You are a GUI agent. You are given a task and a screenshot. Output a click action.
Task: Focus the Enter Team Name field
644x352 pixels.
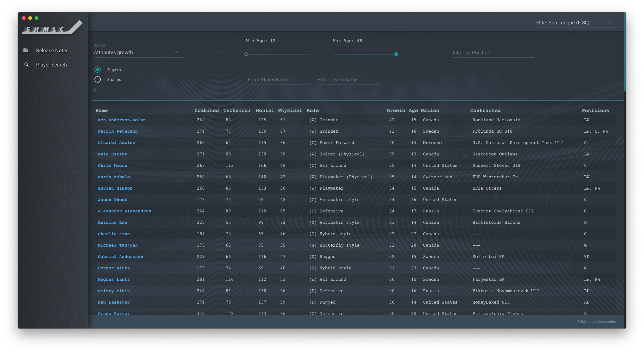(x=349, y=80)
